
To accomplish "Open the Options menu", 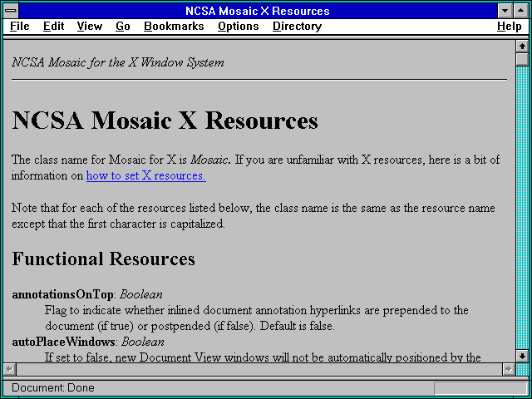I will 239,26.
